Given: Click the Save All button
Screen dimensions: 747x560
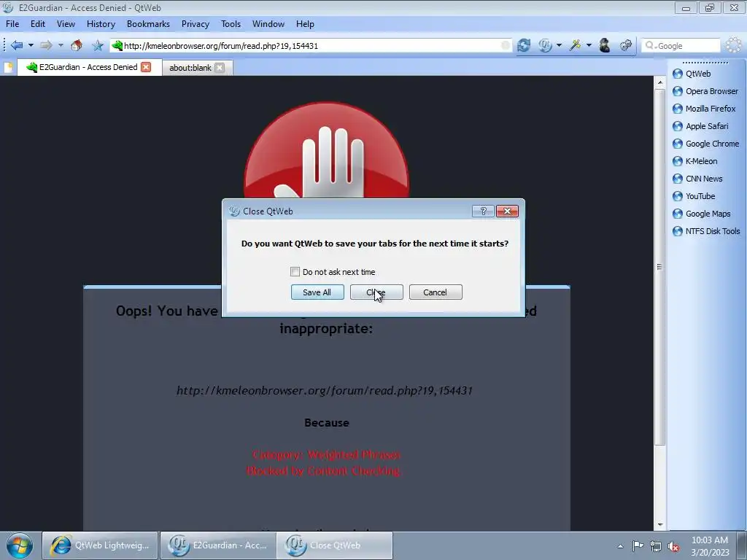Looking at the screenshot, I should (x=317, y=292).
